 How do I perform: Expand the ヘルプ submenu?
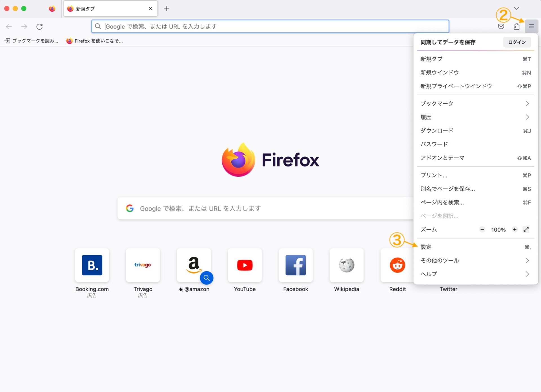pyautogui.click(x=475, y=274)
